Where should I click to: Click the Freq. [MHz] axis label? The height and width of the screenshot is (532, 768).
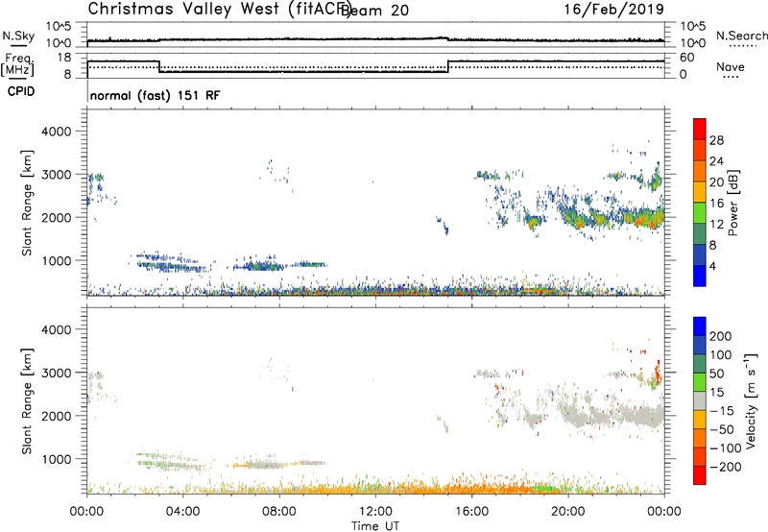click(x=18, y=64)
